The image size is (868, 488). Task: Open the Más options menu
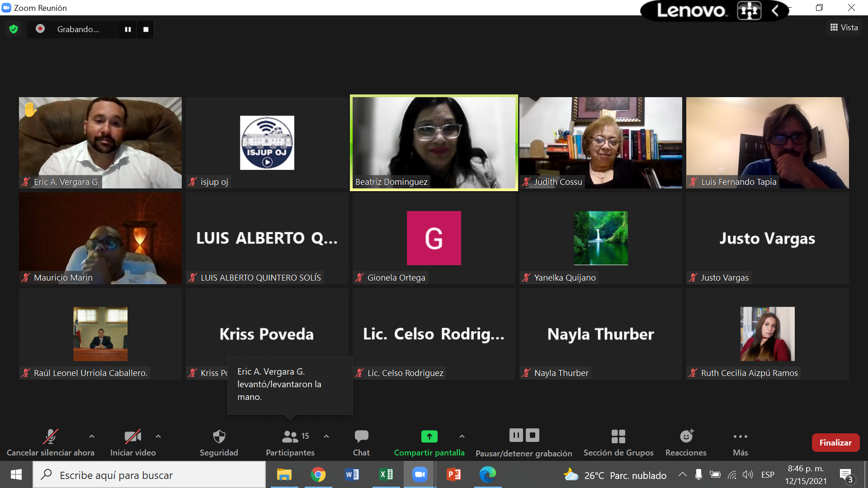tap(741, 443)
